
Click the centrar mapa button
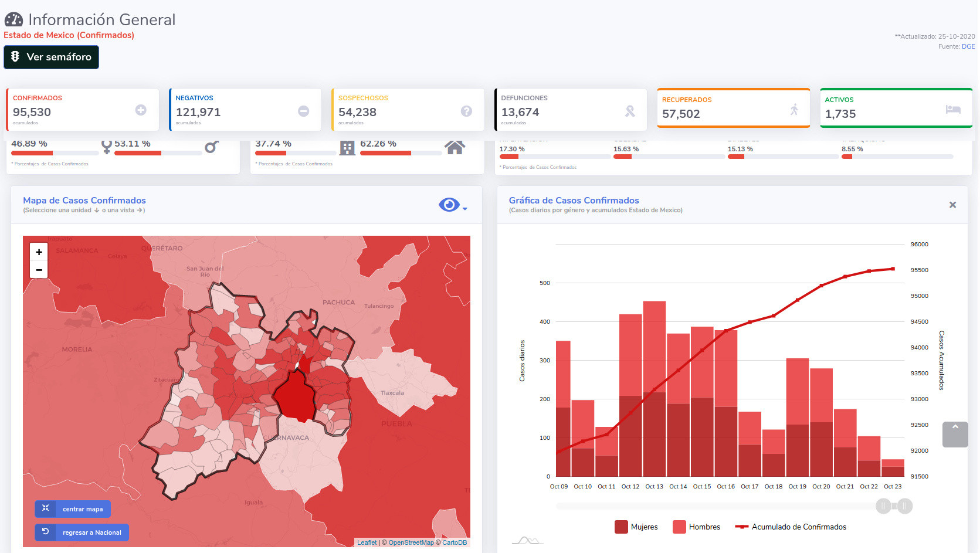(x=73, y=509)
